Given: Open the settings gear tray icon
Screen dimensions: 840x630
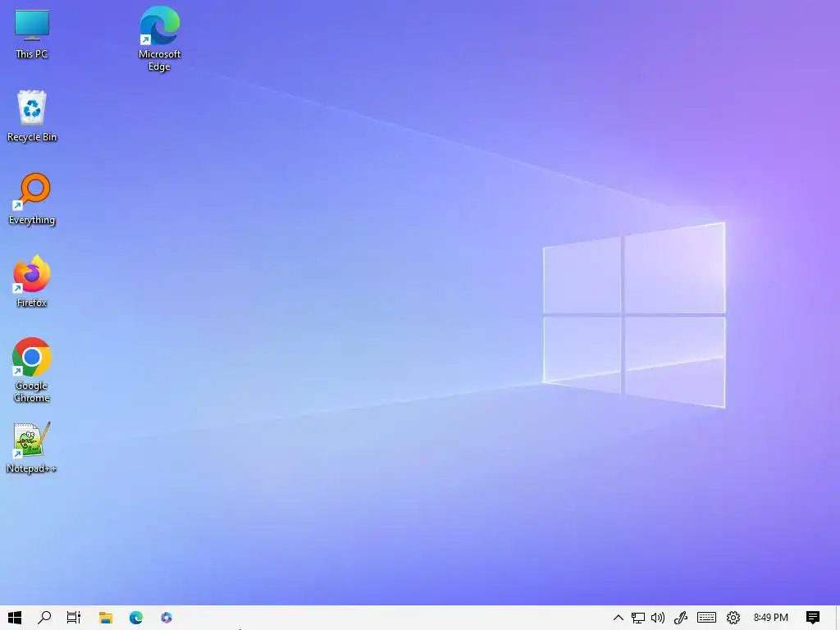Looking at the screenshot, I should 733,618.
